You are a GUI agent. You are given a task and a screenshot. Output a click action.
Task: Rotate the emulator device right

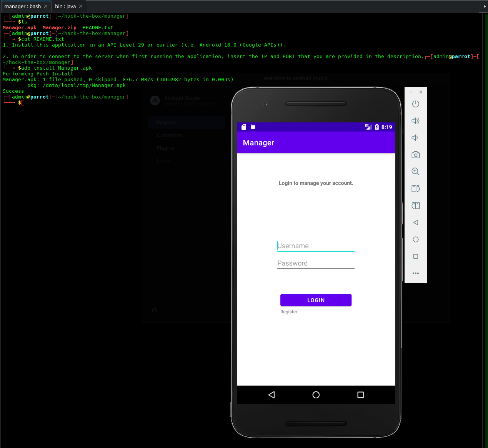[415, 206]
